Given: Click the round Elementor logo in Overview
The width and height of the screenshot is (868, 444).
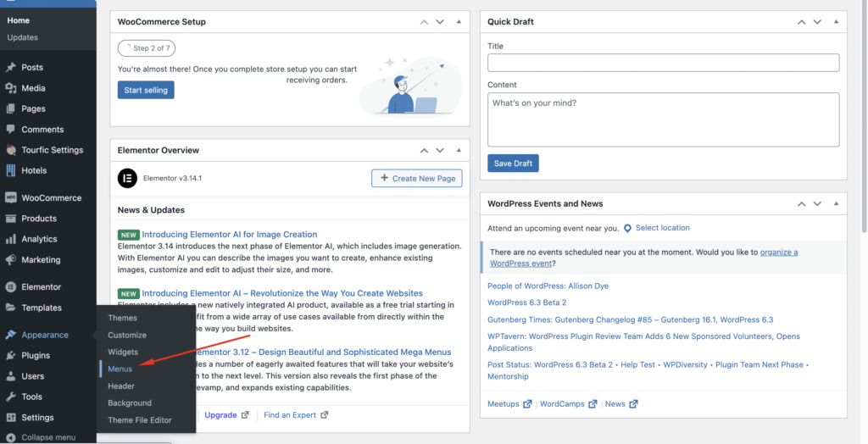Looking at the screenshot, I should 127,178.
